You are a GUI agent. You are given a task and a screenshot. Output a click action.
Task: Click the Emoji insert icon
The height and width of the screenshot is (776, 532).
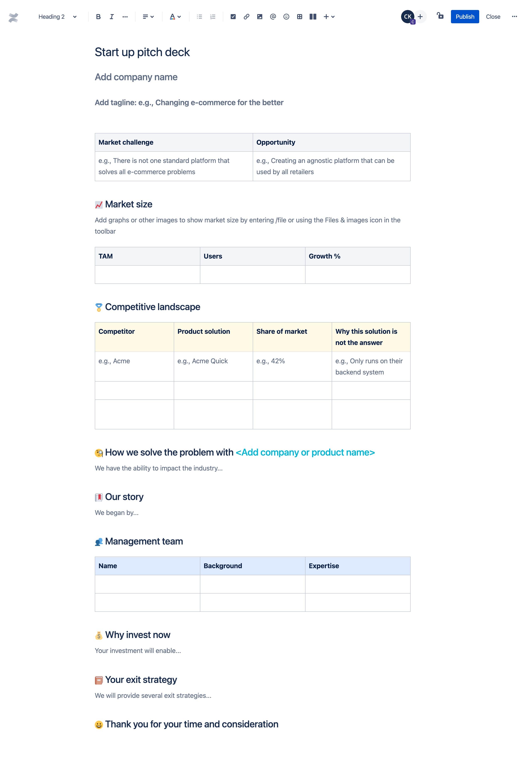point(286,16)
